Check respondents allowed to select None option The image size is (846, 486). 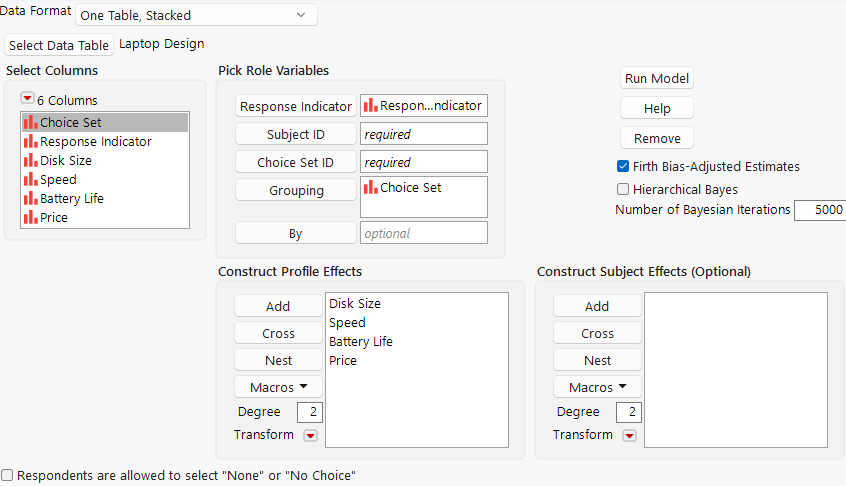(x=8, y=476)
